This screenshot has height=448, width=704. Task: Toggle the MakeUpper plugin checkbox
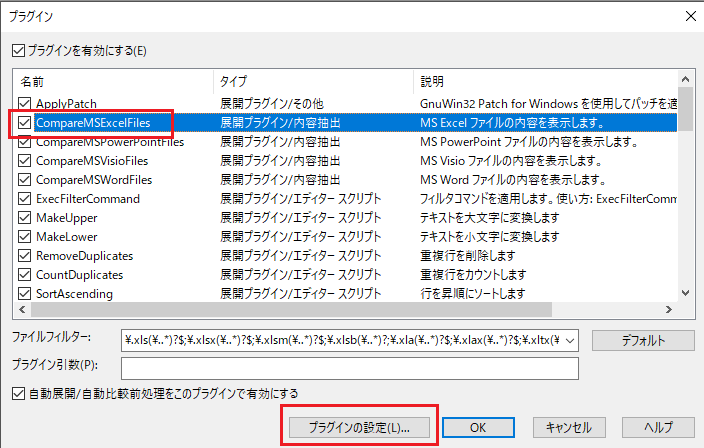coord(24,218)
